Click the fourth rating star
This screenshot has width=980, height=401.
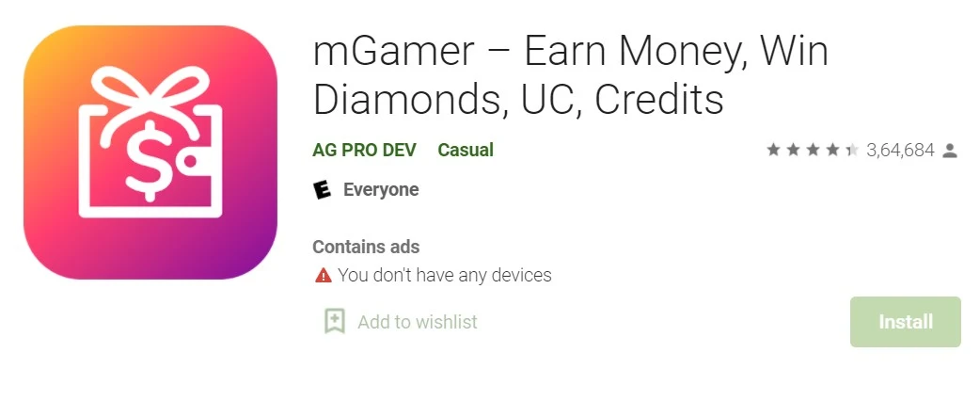(x=832, y=151)
